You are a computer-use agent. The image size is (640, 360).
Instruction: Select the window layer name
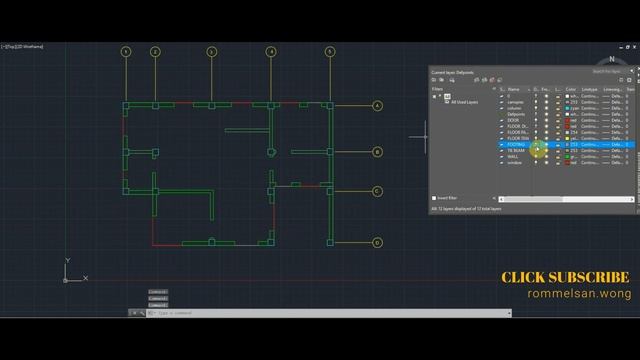tap(514, 162)
